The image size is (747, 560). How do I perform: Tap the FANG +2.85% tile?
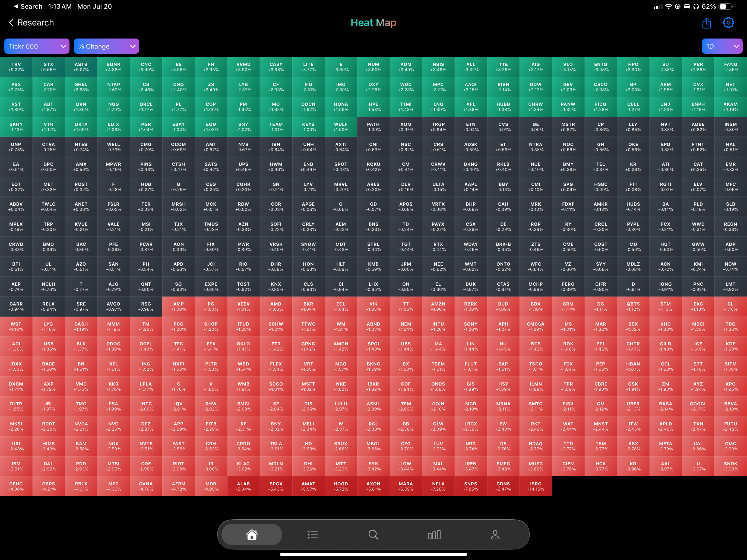[731, 67]
